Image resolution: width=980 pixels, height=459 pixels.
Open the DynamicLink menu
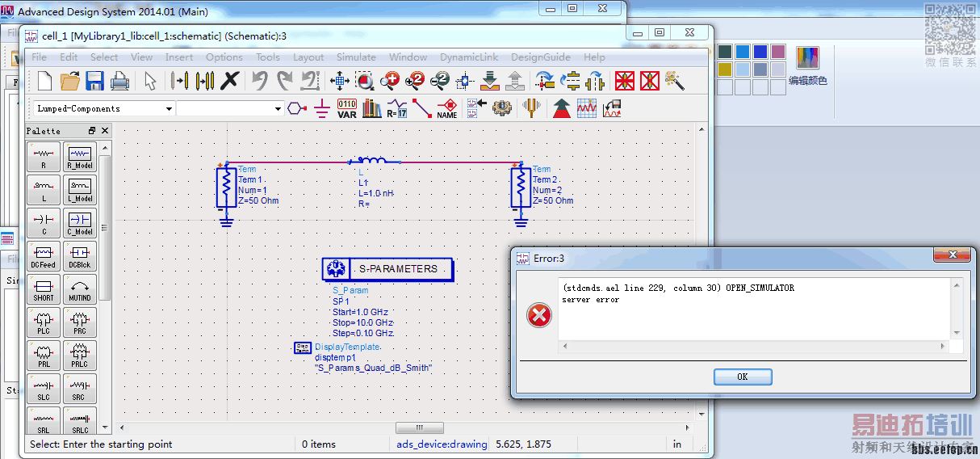click(469, 57)
